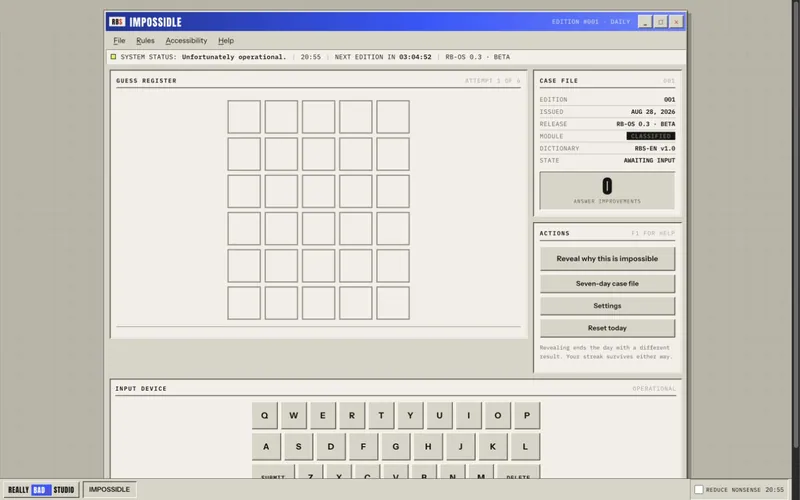Minimize the IMPOSSIBLE window

645,22
